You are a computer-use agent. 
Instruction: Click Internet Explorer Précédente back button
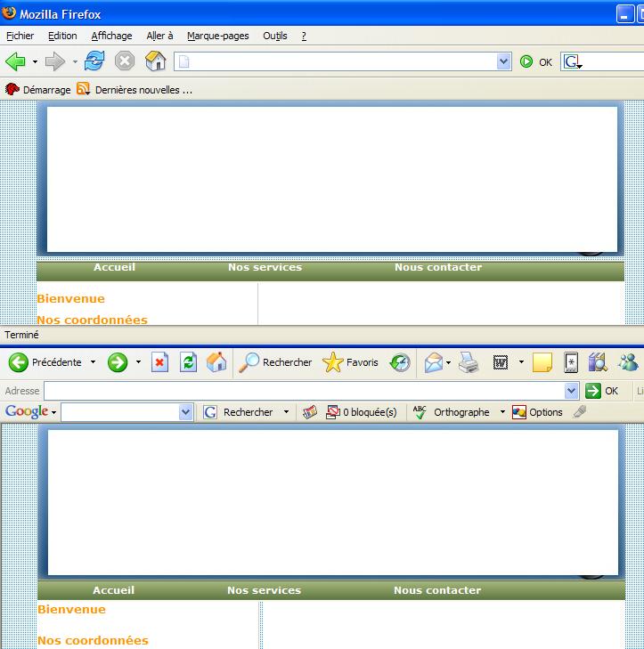coord(45,362)
